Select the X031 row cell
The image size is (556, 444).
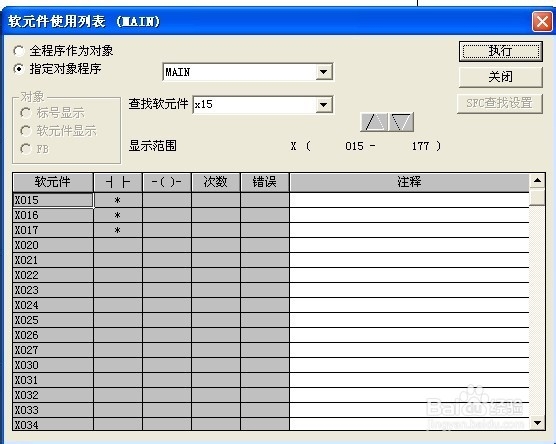coord(53,380)
